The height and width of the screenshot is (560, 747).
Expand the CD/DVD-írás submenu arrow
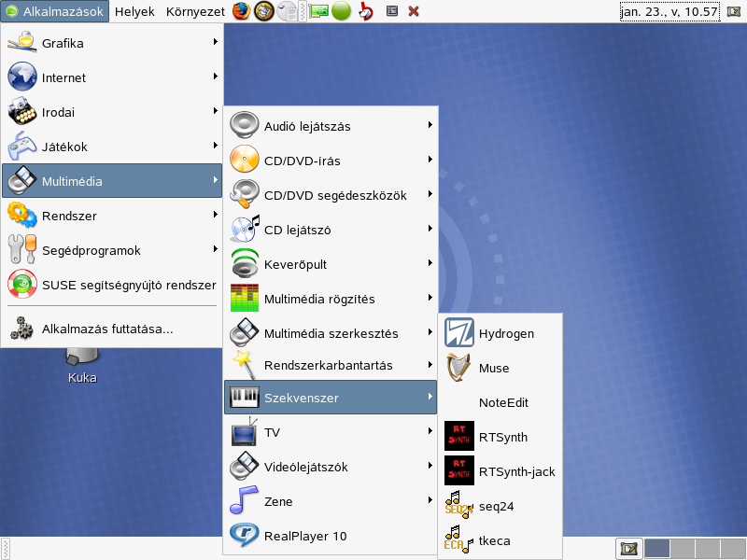coord(430,160)
